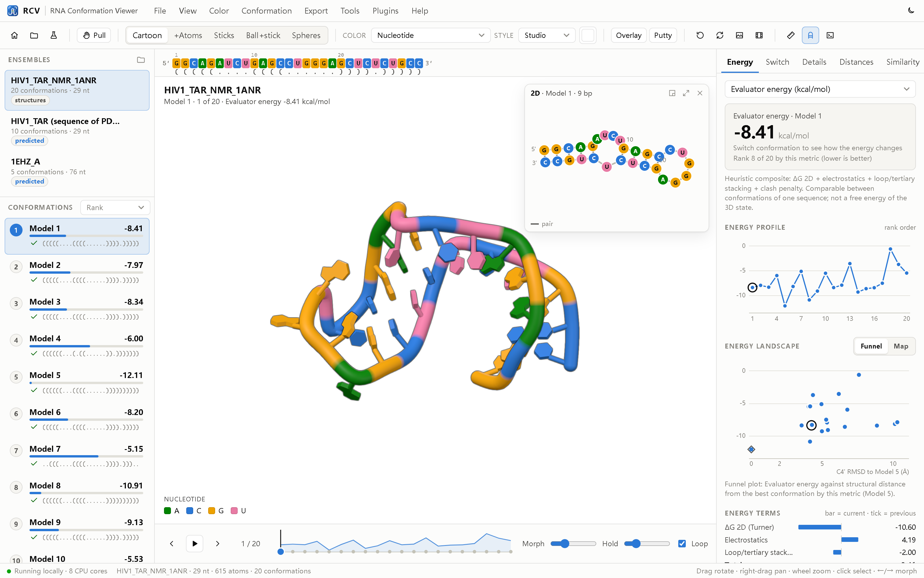
Task: Close the 2D Model 1 panel
Action: [x=700, y=93]
